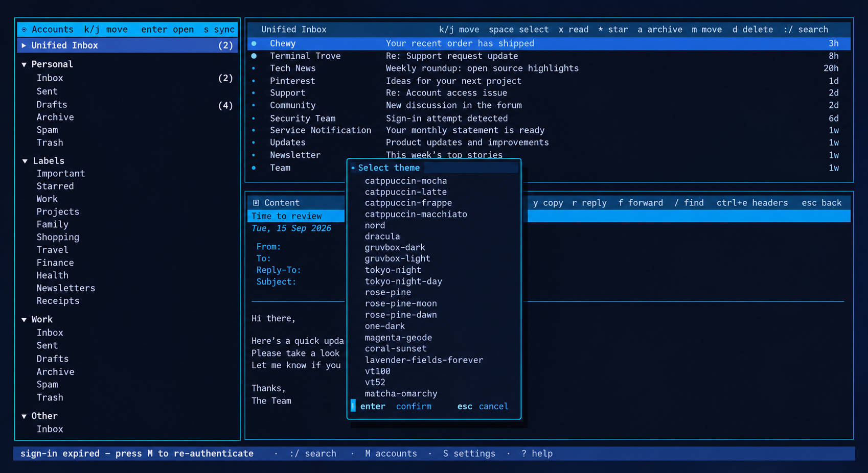Click the ? help hint
This screenshot has width=868, height=473.
[537, 454]
